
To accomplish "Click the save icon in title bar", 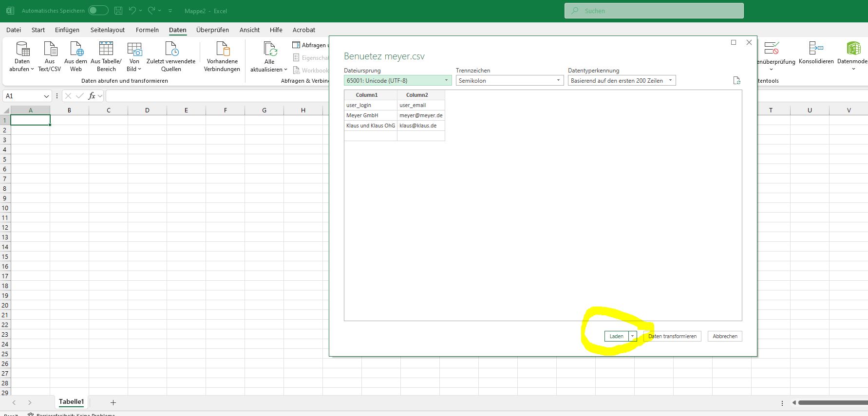I will (118, 11).
